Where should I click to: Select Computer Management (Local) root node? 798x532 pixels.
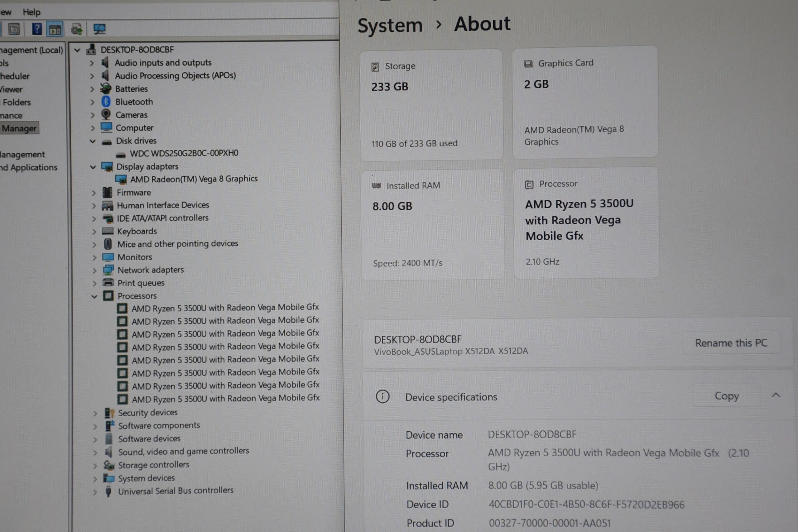point(31,50)
